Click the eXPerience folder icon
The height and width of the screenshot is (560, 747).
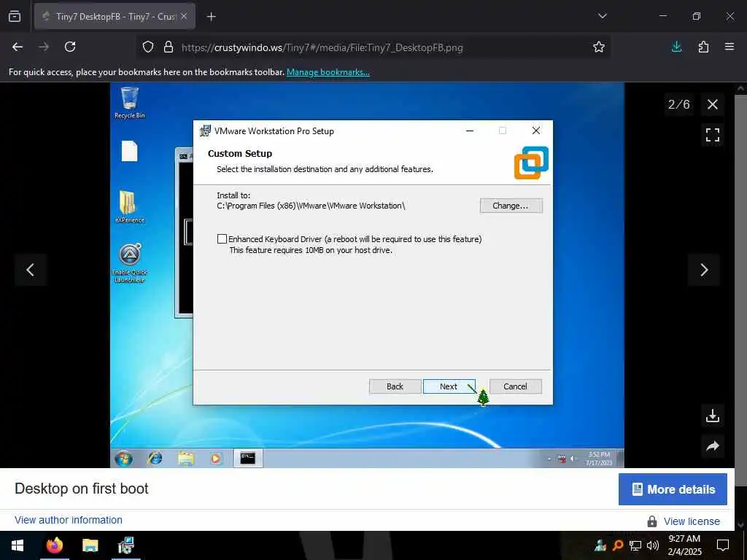tap(130, 207)
